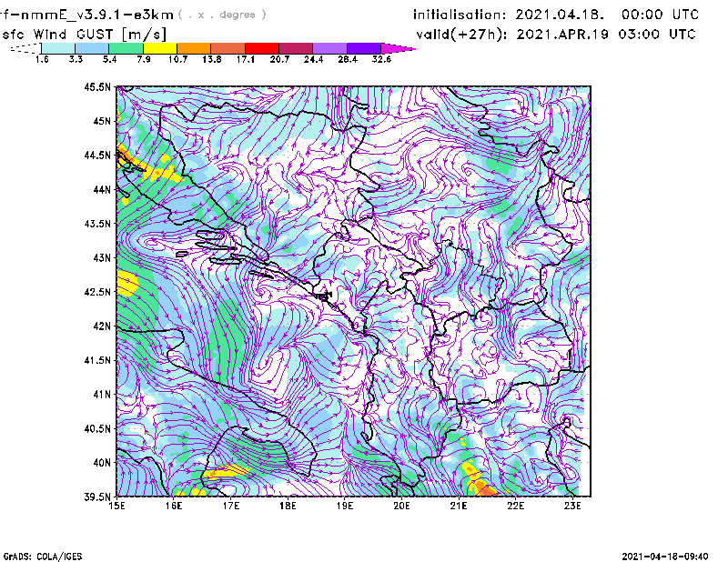728x562 pixels.
Task: Click the legend value 28.4
Action: point(348,59)
